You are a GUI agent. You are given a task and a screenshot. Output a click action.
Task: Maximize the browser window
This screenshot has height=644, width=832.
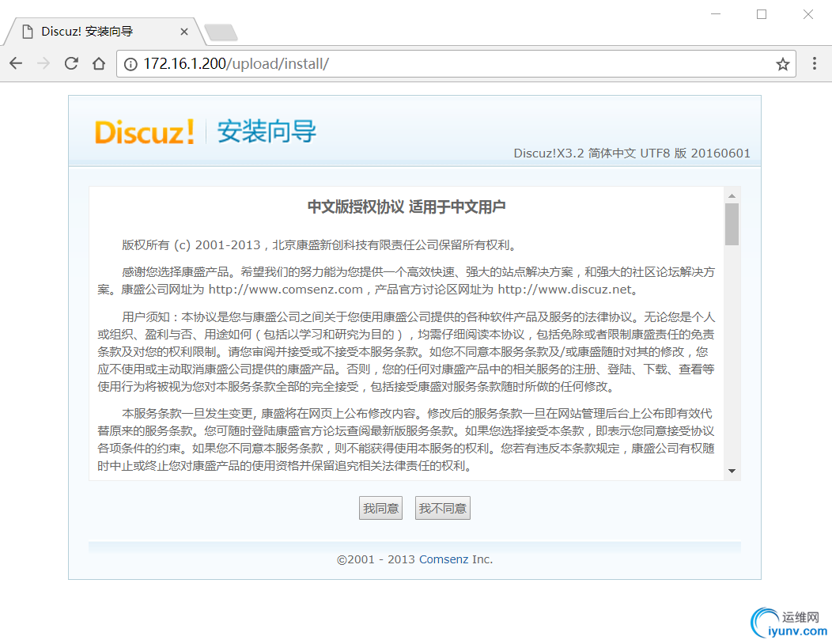pyautogui.click(x=762, y=14)
